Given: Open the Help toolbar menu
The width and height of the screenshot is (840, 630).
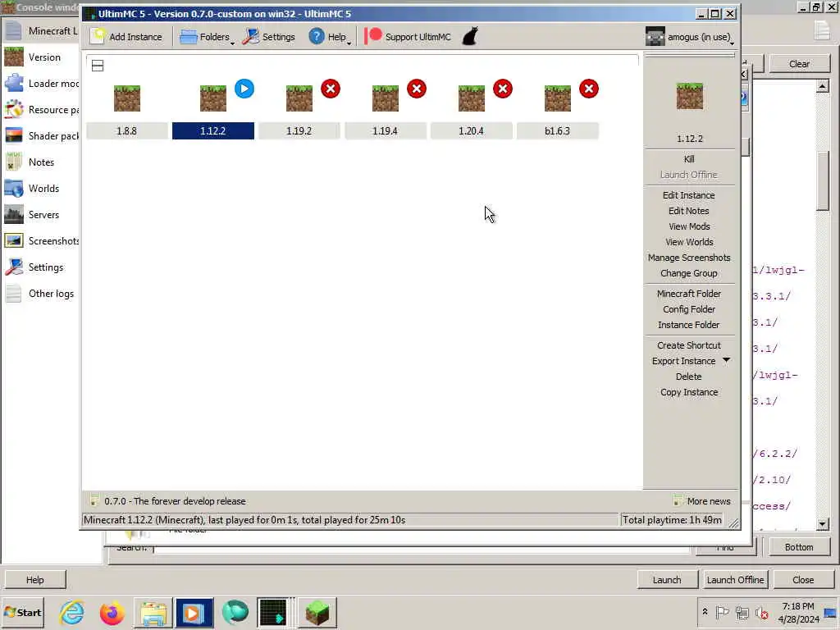Looking at the screenshot, I should [x=330, y=36].
